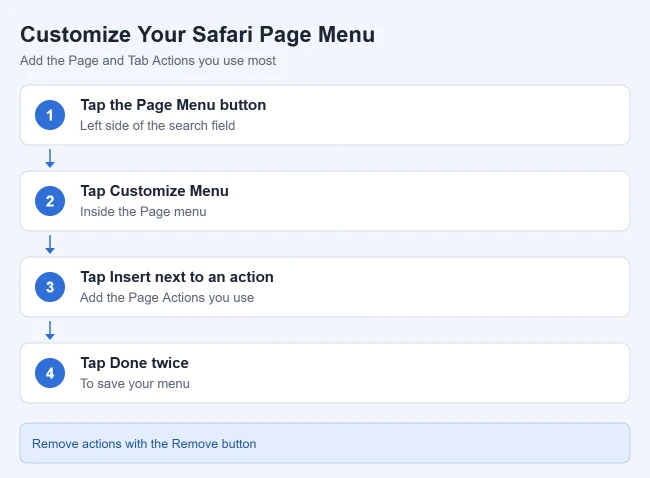Click 'Left side of the search field' text
Screen dimensions: 650x478
[157, 125]
